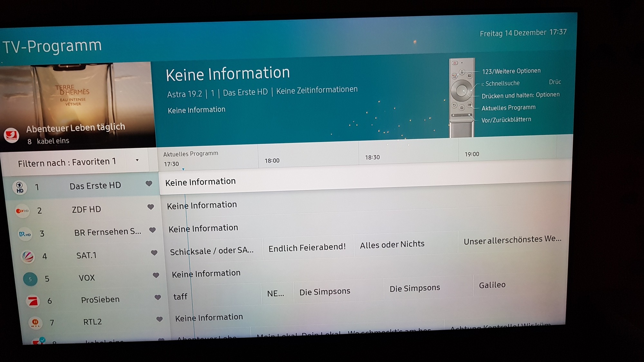Click the SAT.1 channel logo
Viewport: 644px width, 362px height.
pyautogui.click(x=28, y=257)
